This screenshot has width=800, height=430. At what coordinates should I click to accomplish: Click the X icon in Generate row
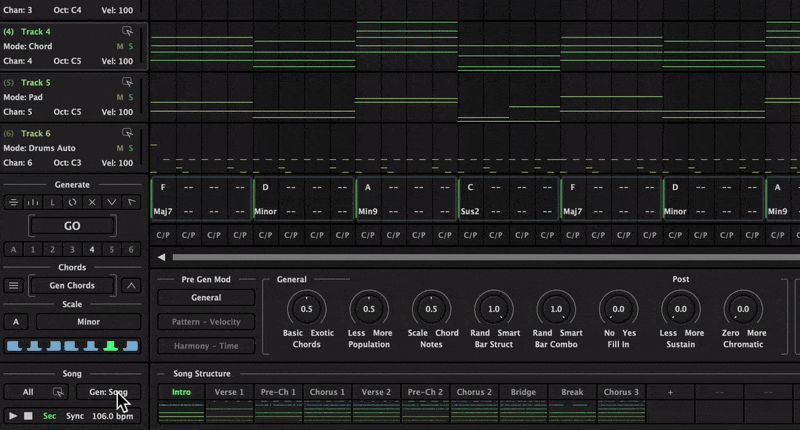click(x=92, y=202)
